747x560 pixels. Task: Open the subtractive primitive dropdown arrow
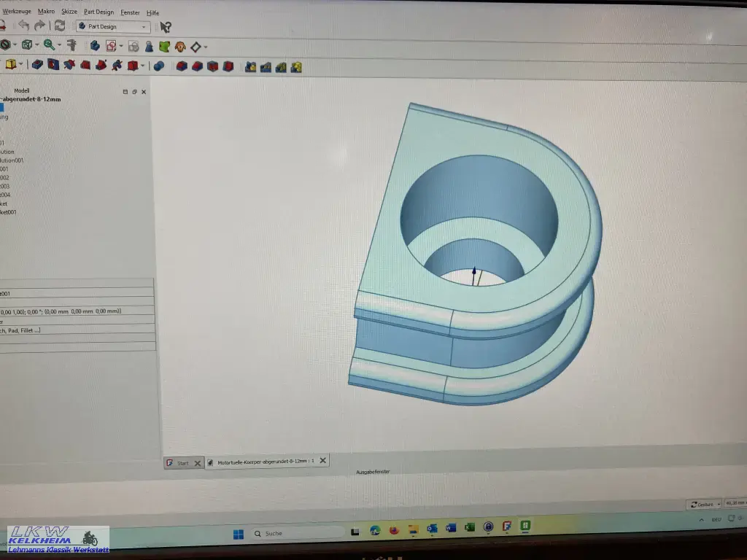(142, 66)
